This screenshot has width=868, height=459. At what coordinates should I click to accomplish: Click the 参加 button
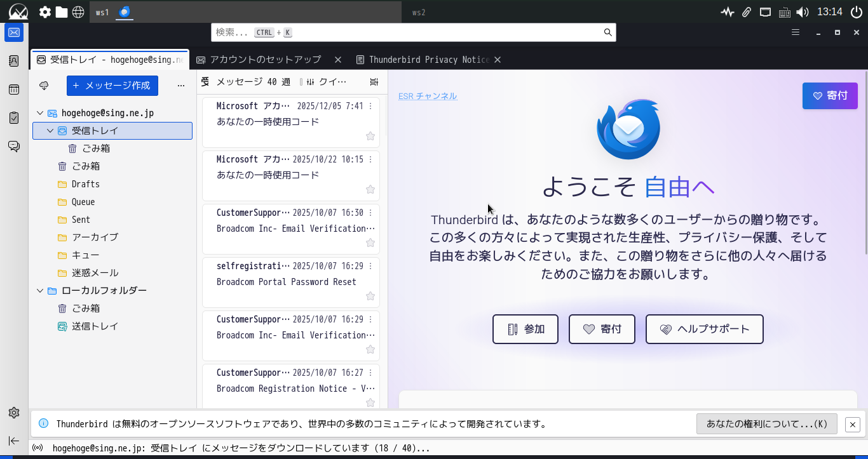tap(526, 329)
